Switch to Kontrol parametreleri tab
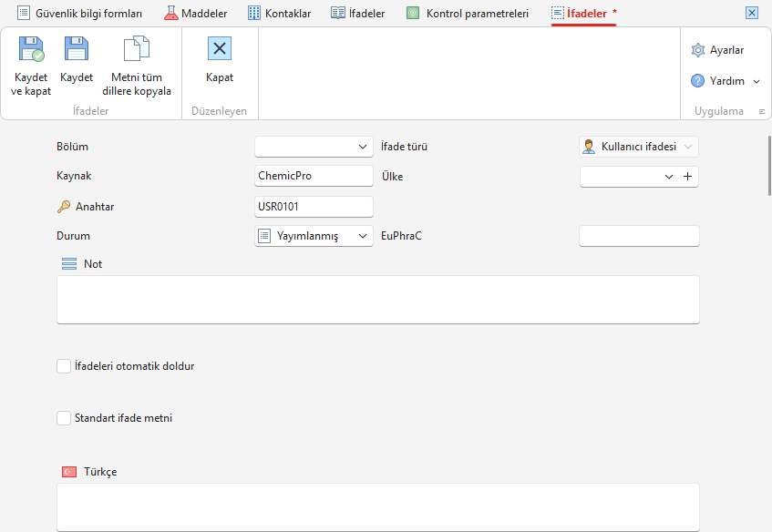 pyautogui.click(x=468, y=14)
